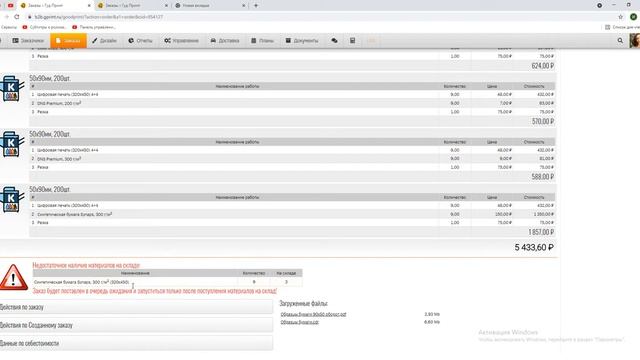Open the Дизайн section
This screenshot has height=360, width=640.
(x=104, y=41)
